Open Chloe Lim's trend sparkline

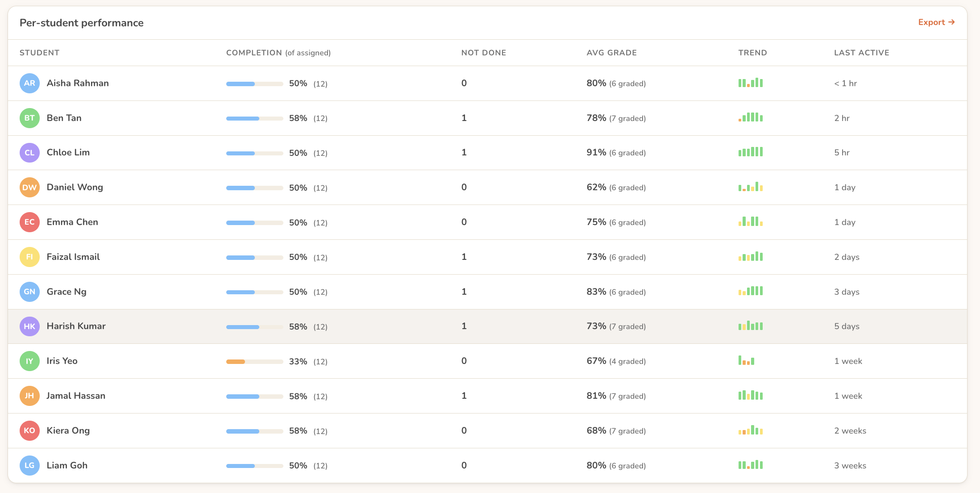coord(751,152)
